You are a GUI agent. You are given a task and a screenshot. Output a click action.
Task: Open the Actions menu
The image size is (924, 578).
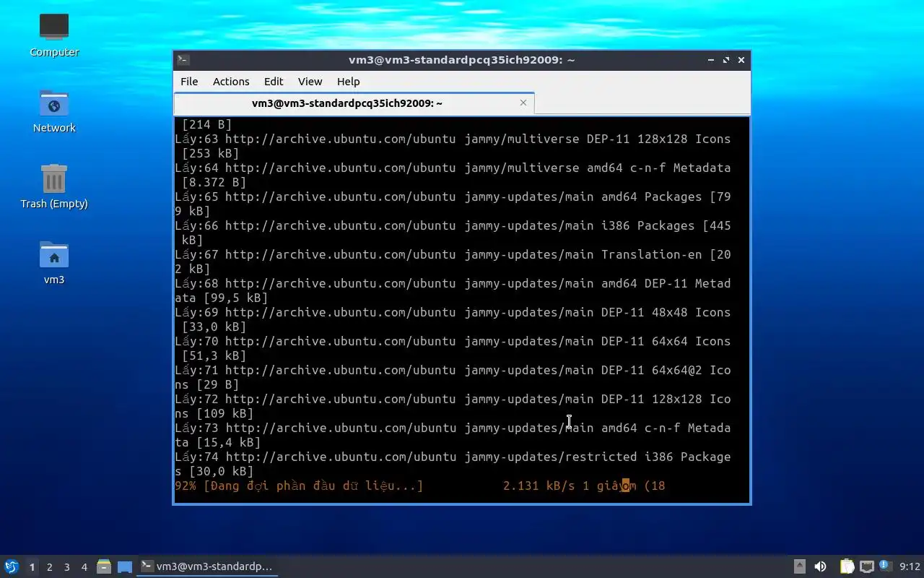point(231,82)
